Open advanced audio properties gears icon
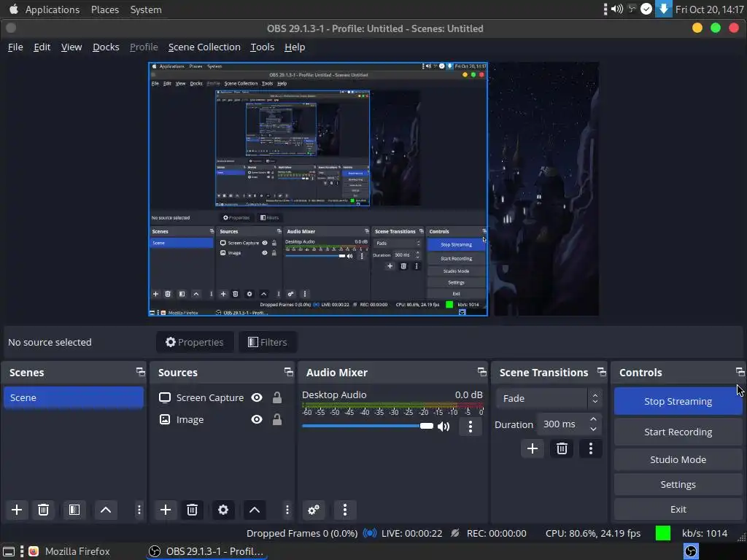 [314, 510]
